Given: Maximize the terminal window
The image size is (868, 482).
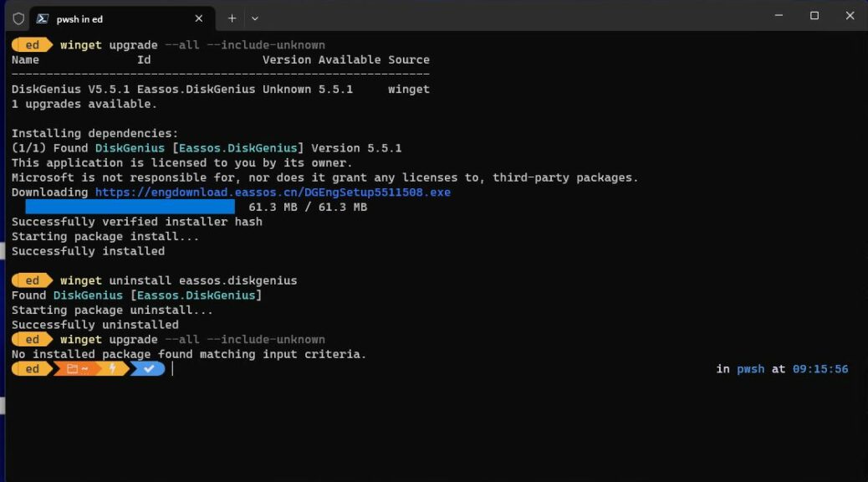Looking at the screenshot, I should pos(814,16).
